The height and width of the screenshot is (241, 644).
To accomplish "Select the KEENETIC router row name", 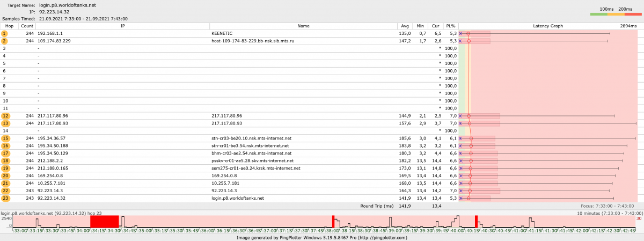I will pyautogui.click(x=221, y=33).
